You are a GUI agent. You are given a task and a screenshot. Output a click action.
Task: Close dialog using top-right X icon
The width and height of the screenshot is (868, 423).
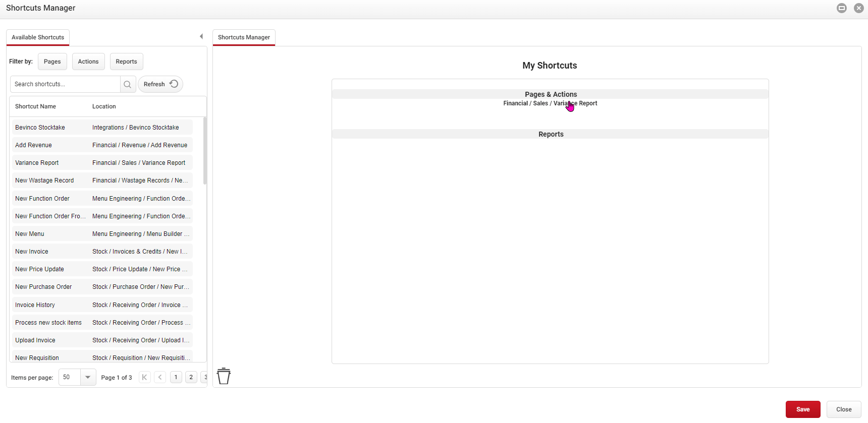click(x=858, y=8)
